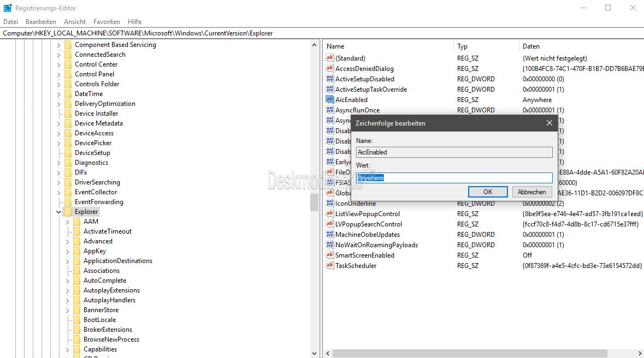644x358 pixels.
Task: Select the EventForwarding key
Action: (99, 202)
